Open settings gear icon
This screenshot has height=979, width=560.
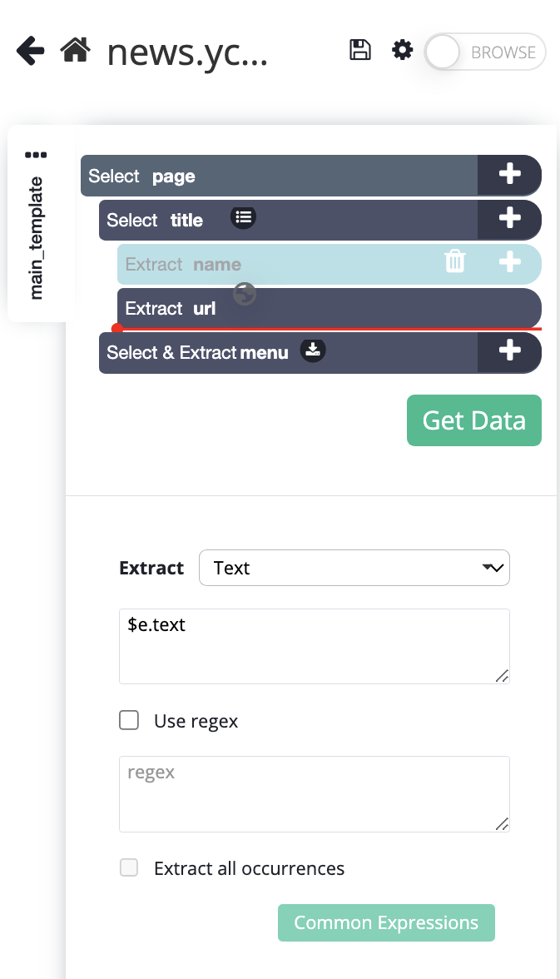point(402,50)
